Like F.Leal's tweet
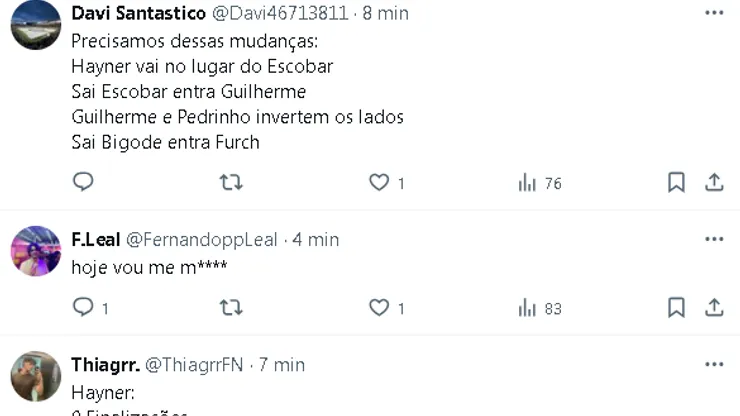 (x=387, y=308)
